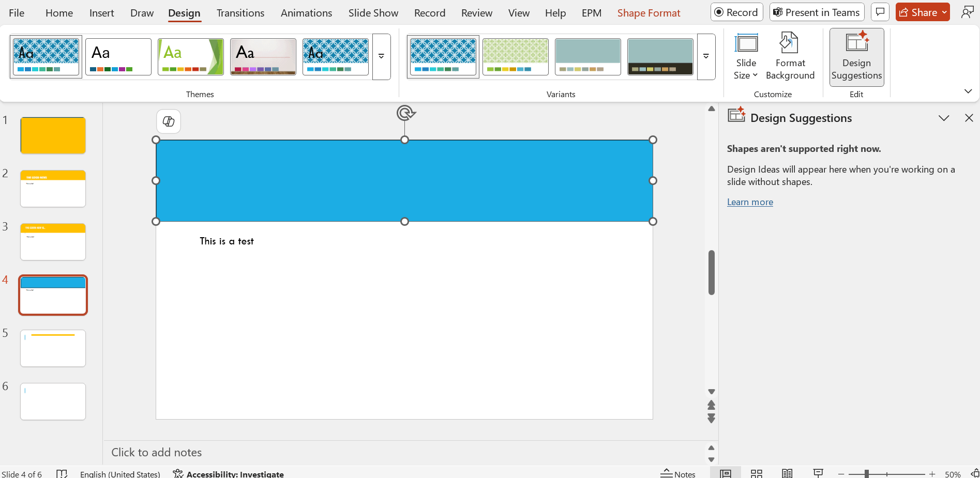Screen dimensions: 980x478
Task: Click Present in Teams button
Action: coord(816,11)
